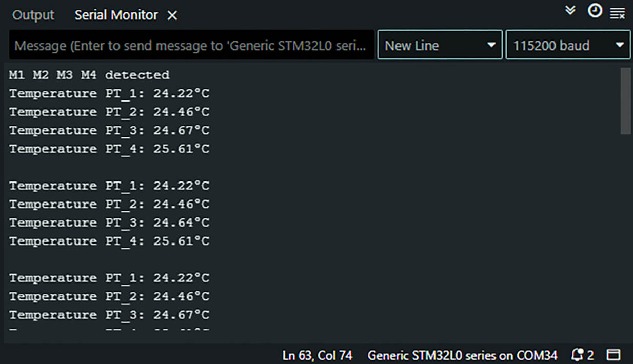The width and height of the screenshot is (633, 364).
Task: Focus the message input field
Action: tap(190, 45)
